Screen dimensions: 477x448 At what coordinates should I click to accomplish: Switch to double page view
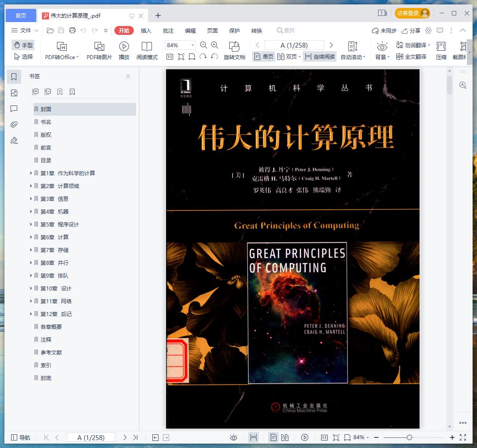pyautogui.click(x=289, y=57)
